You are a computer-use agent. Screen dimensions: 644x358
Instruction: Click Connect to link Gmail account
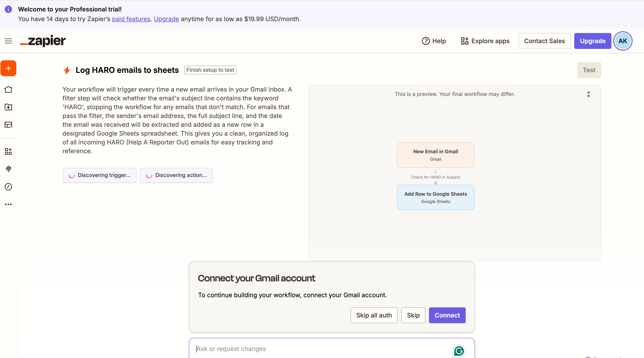(447, 315)
